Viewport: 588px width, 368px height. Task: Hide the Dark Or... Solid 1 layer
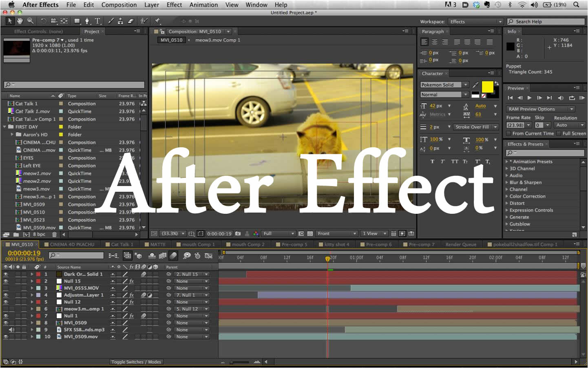pos(6,274)
